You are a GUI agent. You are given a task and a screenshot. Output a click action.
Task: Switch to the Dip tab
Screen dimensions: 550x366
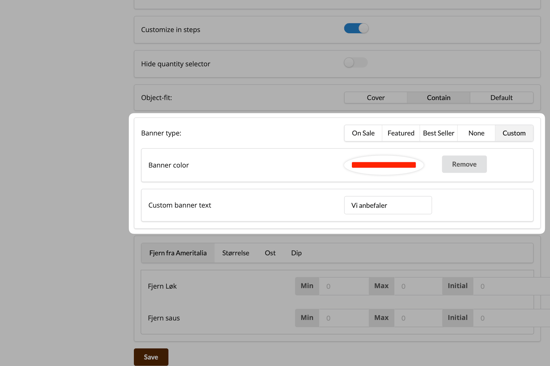point(296,253)
